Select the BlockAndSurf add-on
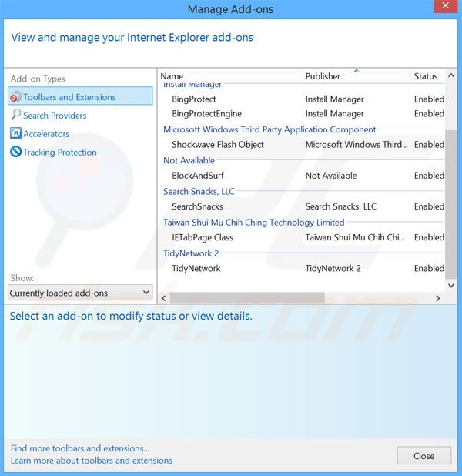 coord(198,176)
